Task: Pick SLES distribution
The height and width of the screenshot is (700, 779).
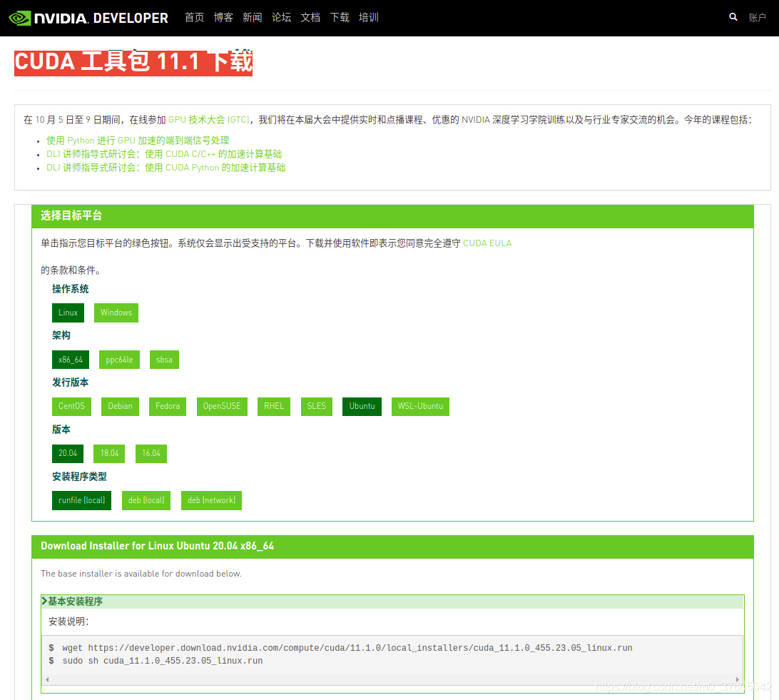Action: 317,407
